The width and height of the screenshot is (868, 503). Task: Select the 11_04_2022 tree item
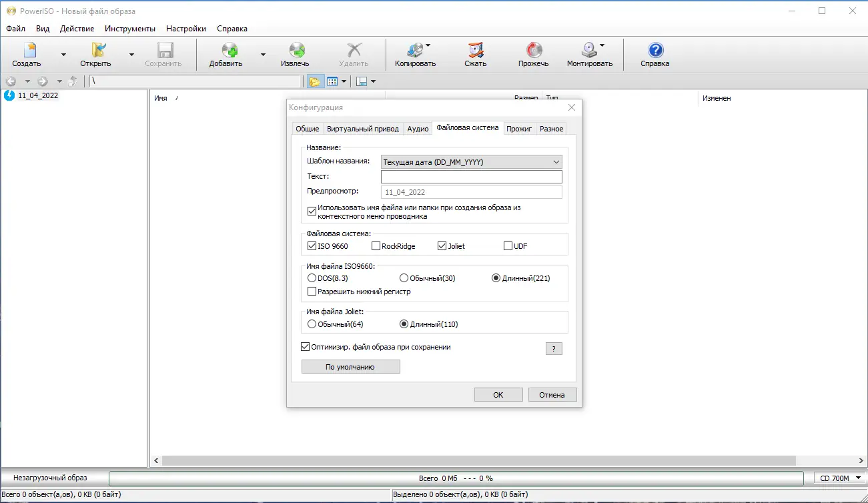click(38, 95)
